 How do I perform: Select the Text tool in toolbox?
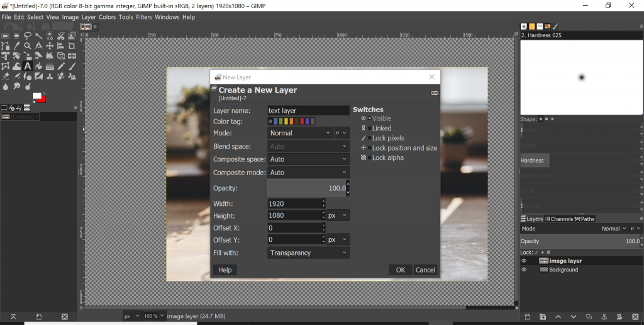point(28,66)
